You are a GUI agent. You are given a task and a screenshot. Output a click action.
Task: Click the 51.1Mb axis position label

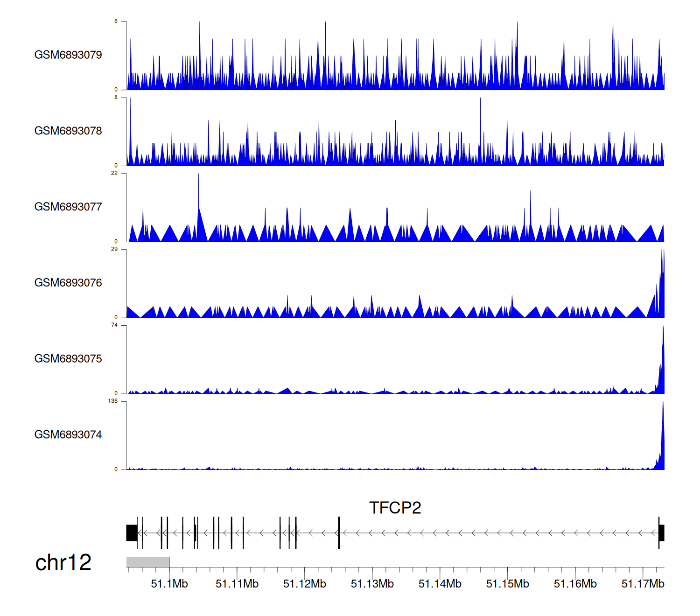pyautogui.click(x=169, y=584)
